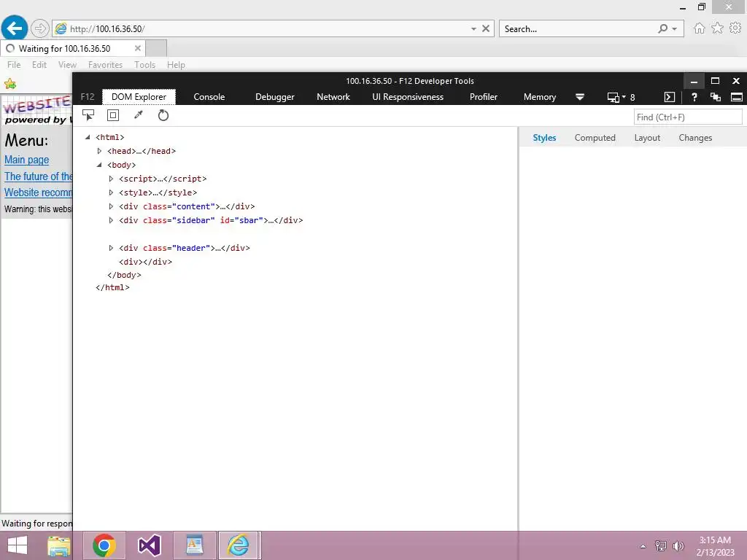Click the Refresh DOM tree icon
This screenshot has width=747, height=560.
point(163,115)
